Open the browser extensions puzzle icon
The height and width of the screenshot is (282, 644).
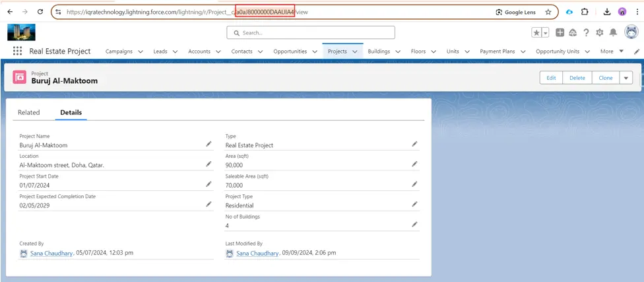pyautogui.click(x=585, y=12)
